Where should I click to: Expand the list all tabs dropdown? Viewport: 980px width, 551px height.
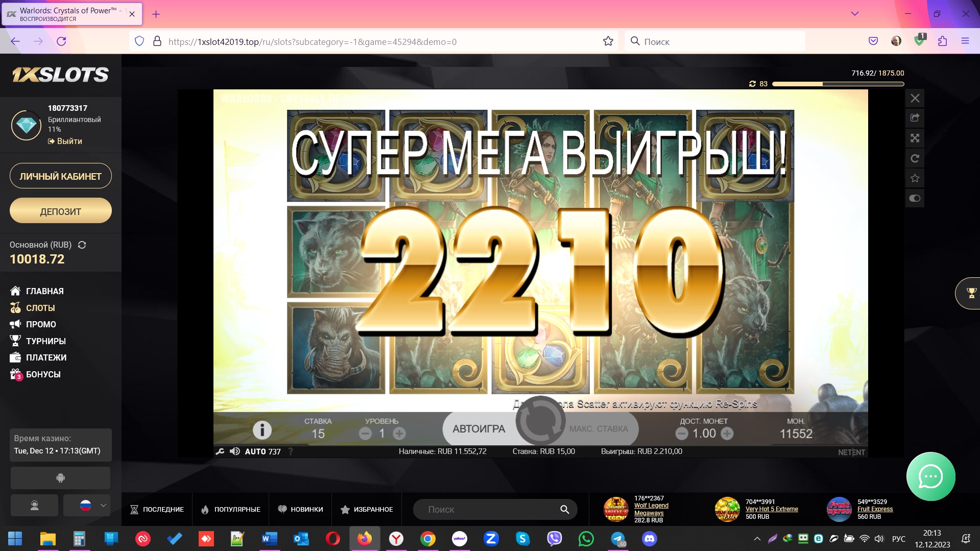coord(854,14)
